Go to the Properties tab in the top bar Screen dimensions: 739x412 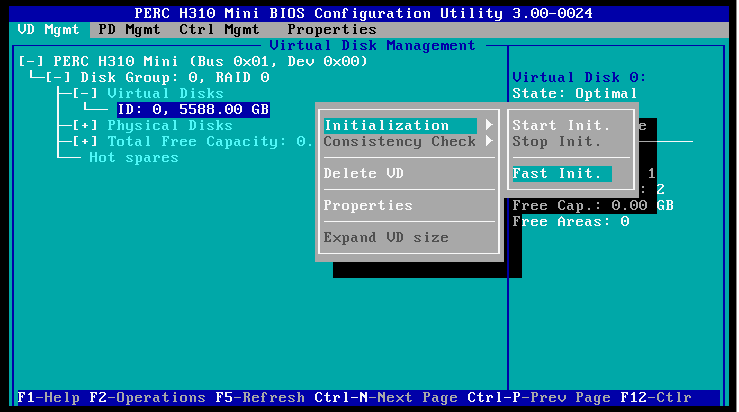click(x=331, y=30)
